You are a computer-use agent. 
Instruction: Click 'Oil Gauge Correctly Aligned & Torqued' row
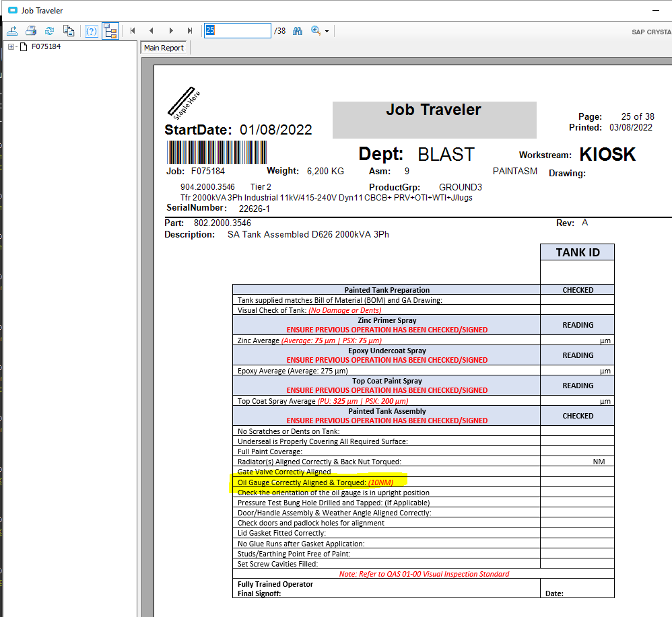(x=386, y=482)
